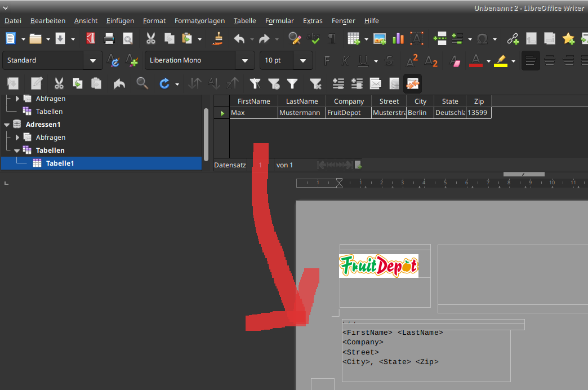Open underline style dropdown arrow
This screenshot has width=588, height=390.
376,61
